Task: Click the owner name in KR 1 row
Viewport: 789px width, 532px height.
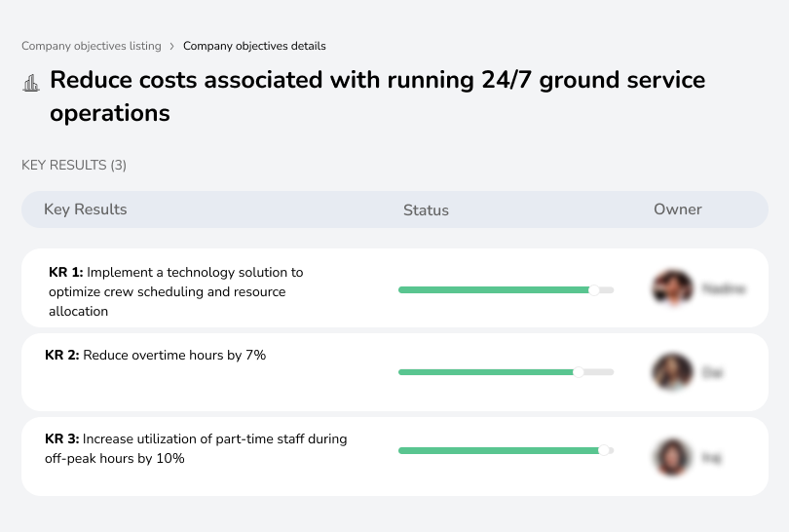Action: coord(723,289)
